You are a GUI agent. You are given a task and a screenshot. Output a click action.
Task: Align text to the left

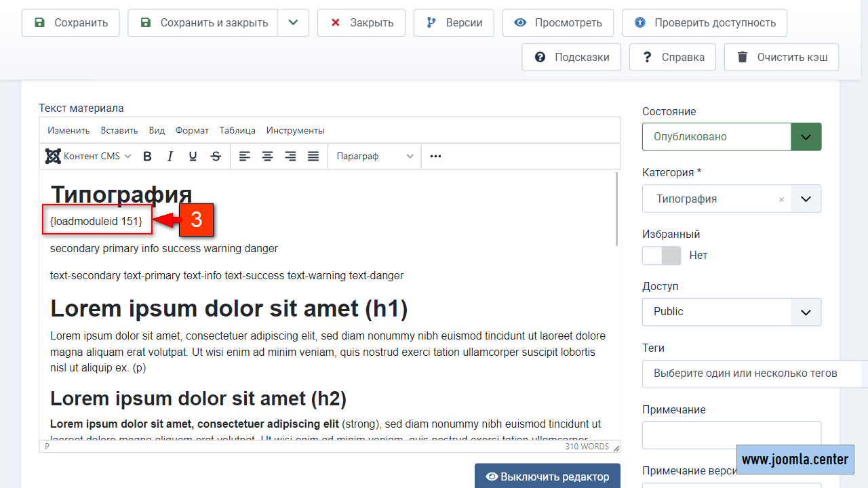(x=245, y=157)
